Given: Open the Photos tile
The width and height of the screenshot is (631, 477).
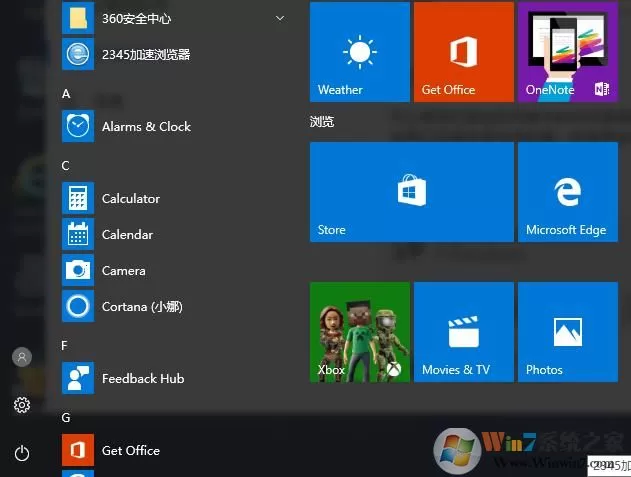Looking at the screenshot, I should coord(568,332).
